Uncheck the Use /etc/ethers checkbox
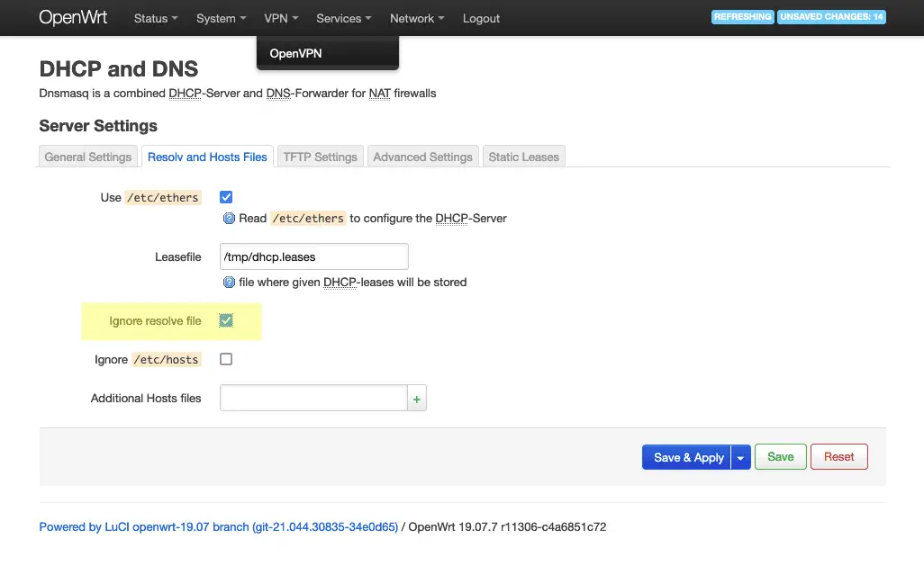The height and width of the screenshot is (584, 924). (226, 197)
